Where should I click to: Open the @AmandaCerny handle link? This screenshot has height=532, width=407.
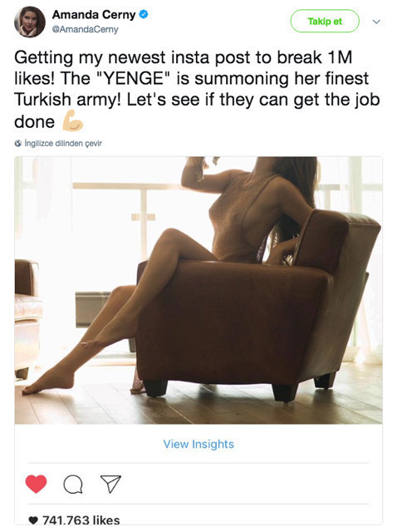[x=85, y=30]
